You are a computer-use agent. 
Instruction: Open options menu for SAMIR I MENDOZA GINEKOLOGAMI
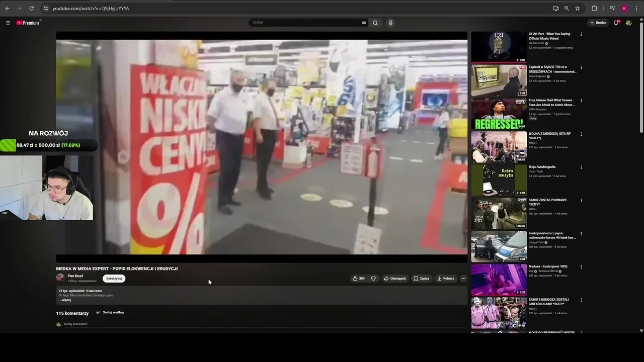(x=581, y=300)
